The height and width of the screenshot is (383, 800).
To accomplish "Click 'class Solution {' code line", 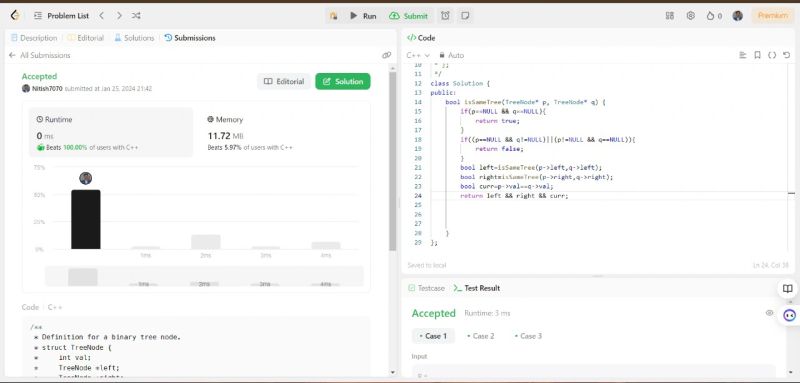I will tap(460, 83).
